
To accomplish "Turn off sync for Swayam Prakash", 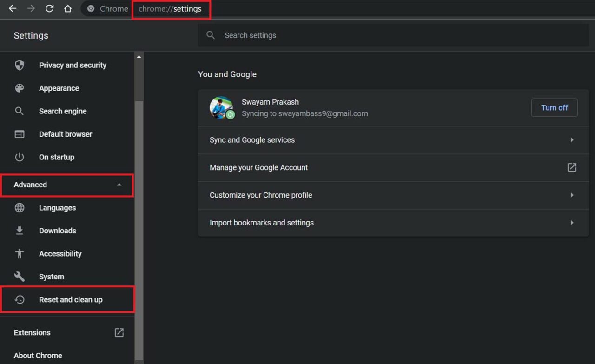I will tap(554, 107).
